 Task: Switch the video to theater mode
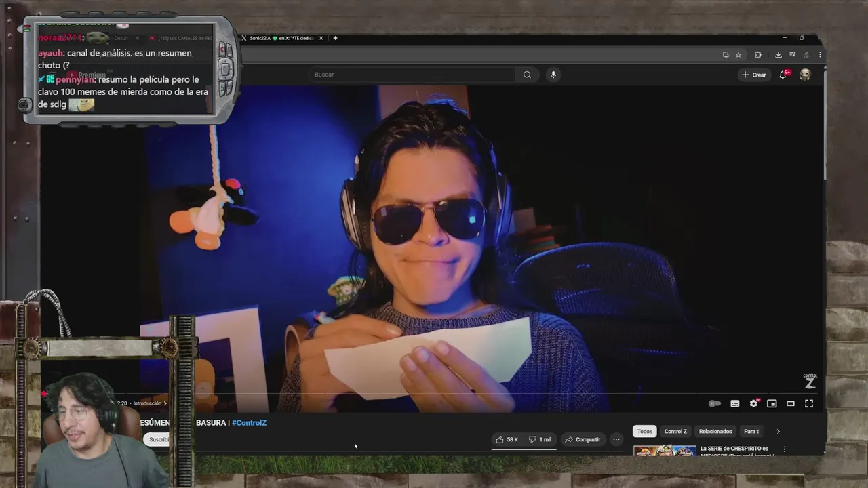click(790, 403)
